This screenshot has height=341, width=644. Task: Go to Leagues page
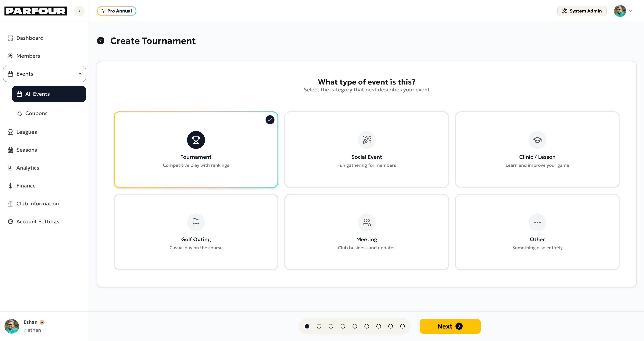tap(26, 132)
